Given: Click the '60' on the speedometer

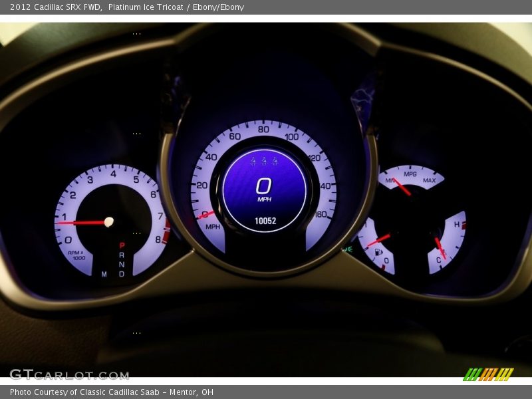Looking at the screenshot, I should [235, 136].
